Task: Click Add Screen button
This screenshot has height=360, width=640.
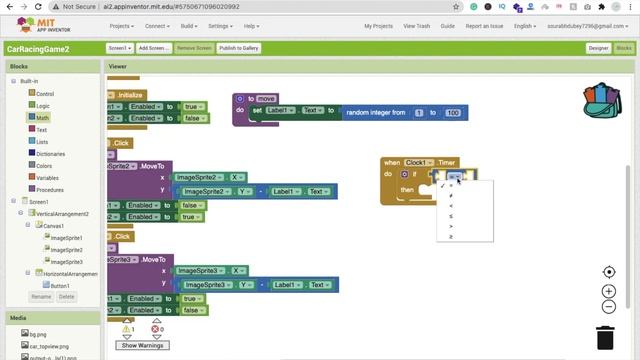Action: 154,48
